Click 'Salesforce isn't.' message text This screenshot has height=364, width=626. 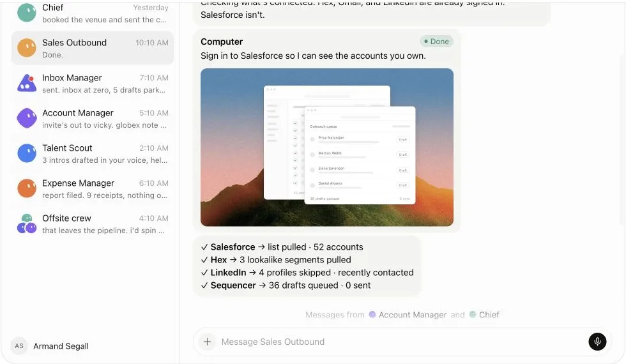pos(233,15)
